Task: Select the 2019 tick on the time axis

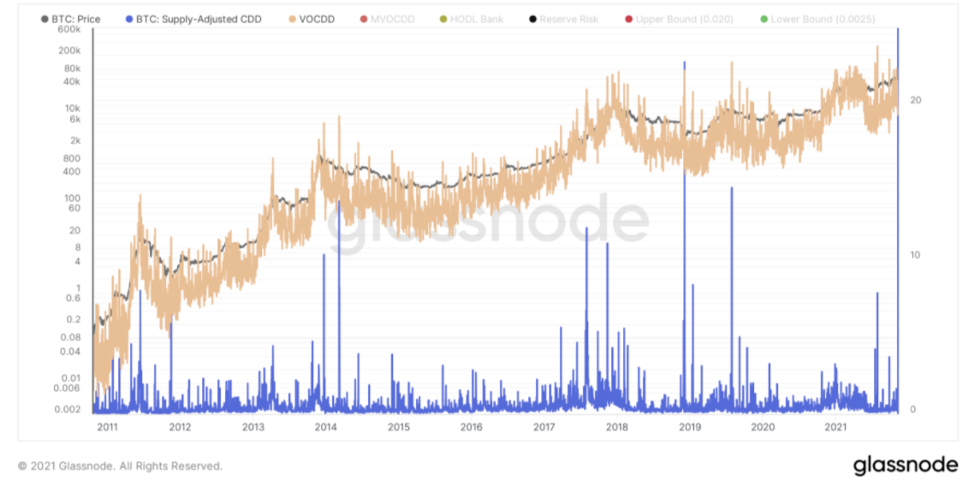Action: (x=690, y=427)
